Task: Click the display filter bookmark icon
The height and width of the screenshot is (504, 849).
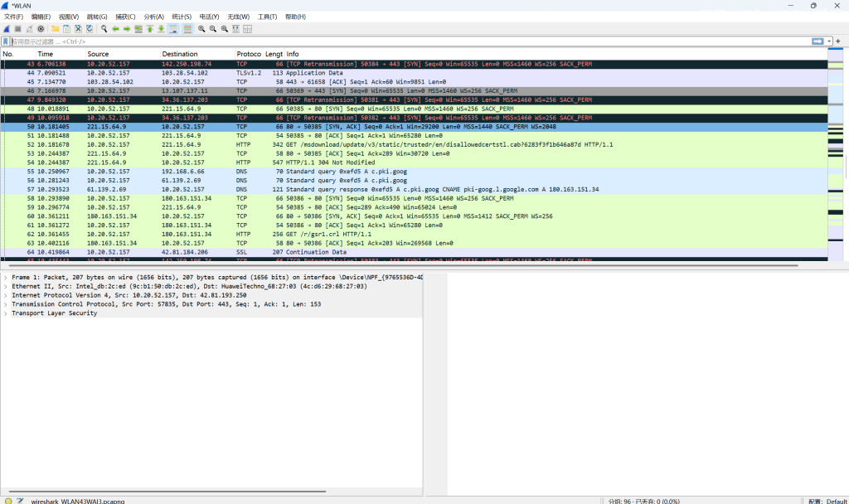Action: tap(7, 41)
